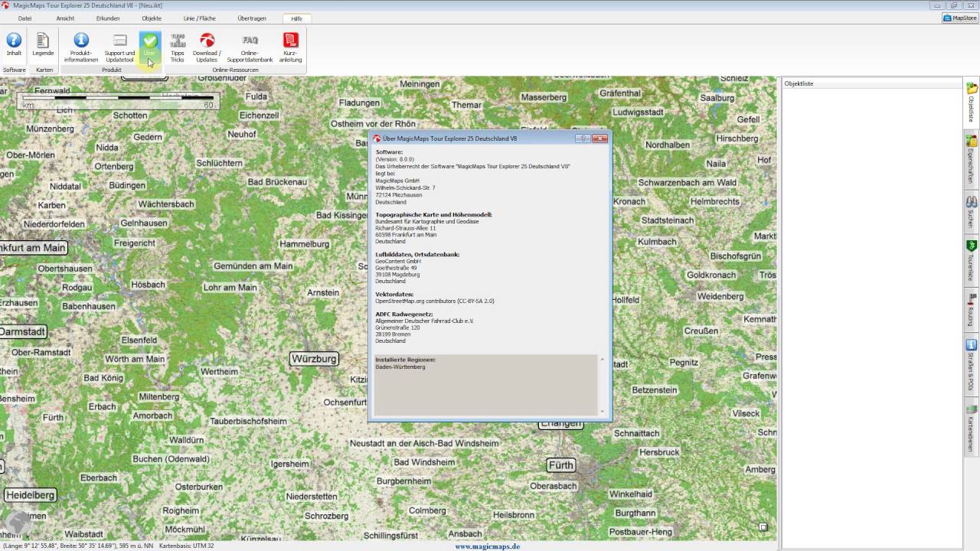Open the Ansicht ribbon tab
The height and width of the screenshot is (551, 980).
(66, 18)
